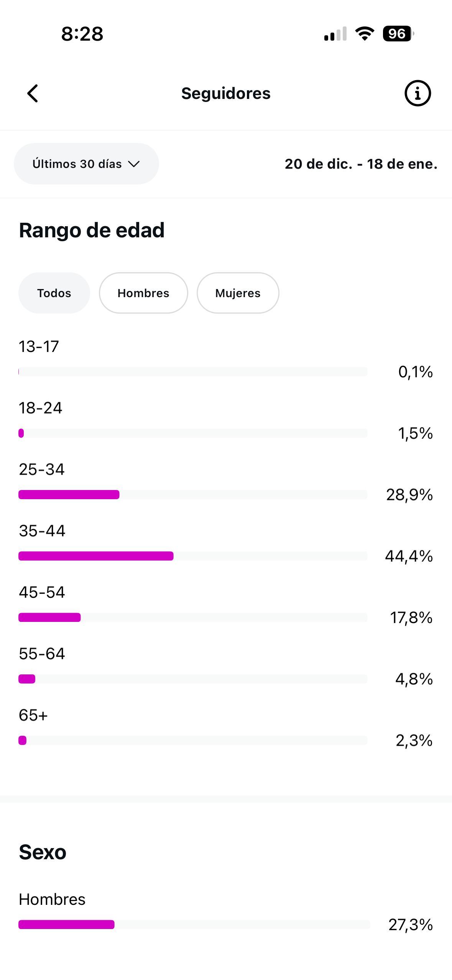
Task: Open the info icon in header
Action: (417, 94)
